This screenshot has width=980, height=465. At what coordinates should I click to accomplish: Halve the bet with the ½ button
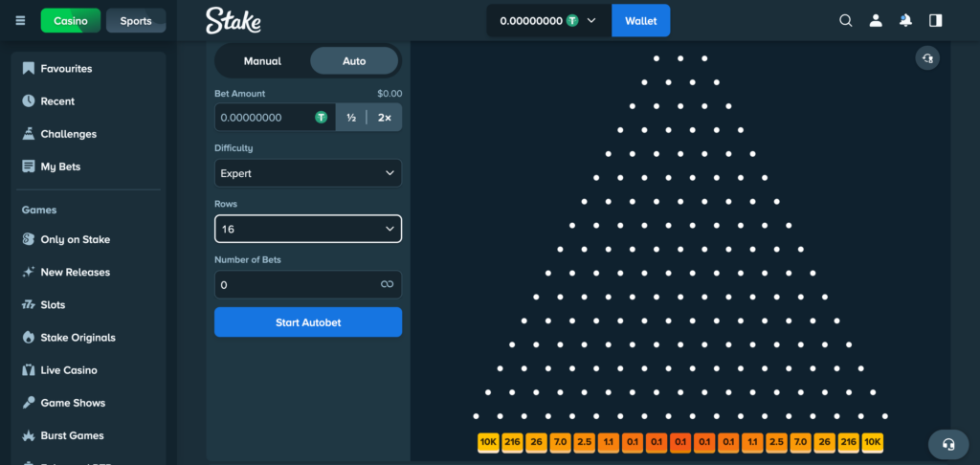[351, 117]
